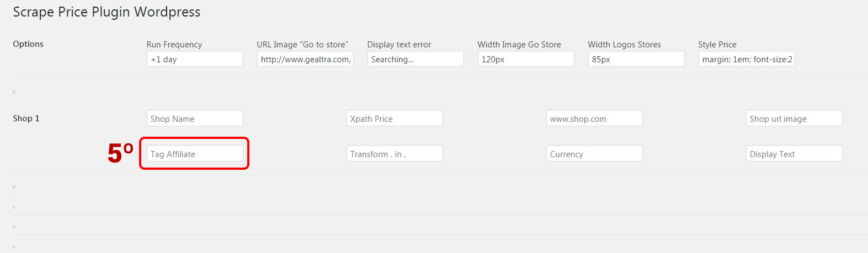Click the highlighted Tag Affiliate field
Image resolution: width=868 pixels, height=253 pixels.
(194, 154)
